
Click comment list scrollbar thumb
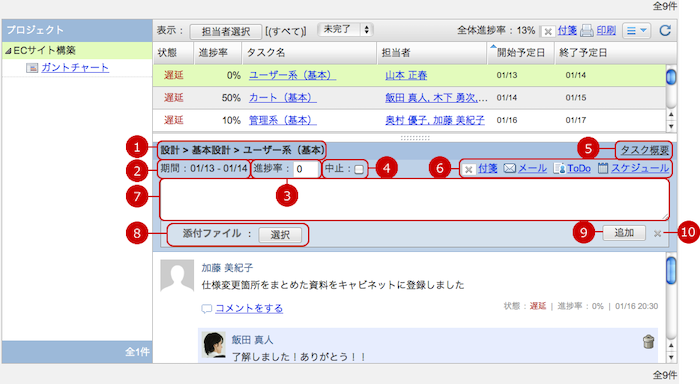[671, 270]
